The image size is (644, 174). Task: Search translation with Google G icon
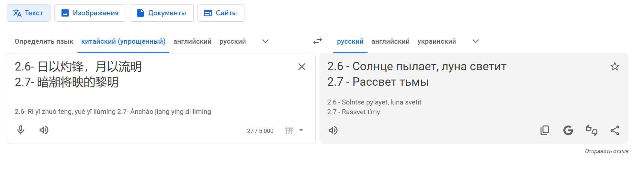pyautogui.click(x=568, y=130)
